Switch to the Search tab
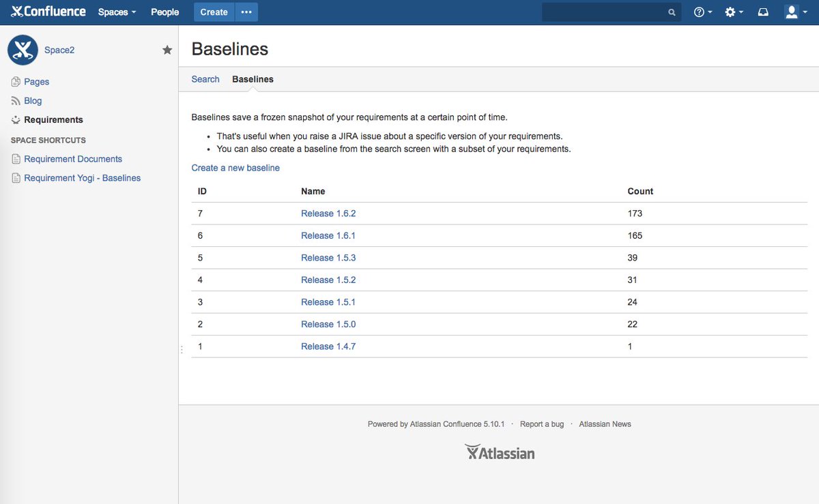 click(205, 79)
